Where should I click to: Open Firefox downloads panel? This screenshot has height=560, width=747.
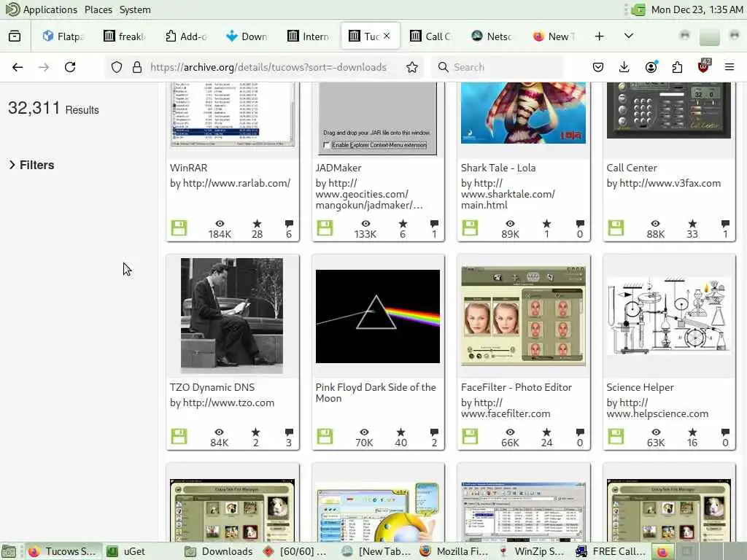(x=624, y=67)
